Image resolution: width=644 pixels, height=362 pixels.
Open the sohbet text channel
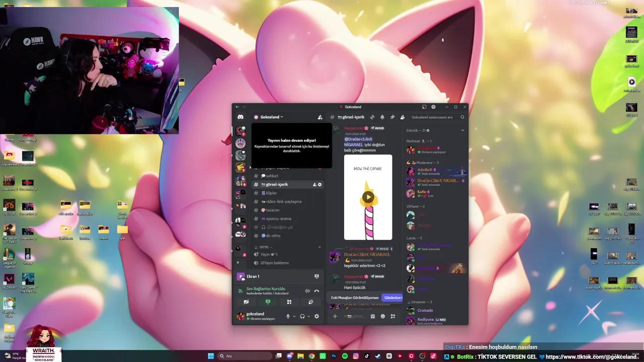coord(288,176)
